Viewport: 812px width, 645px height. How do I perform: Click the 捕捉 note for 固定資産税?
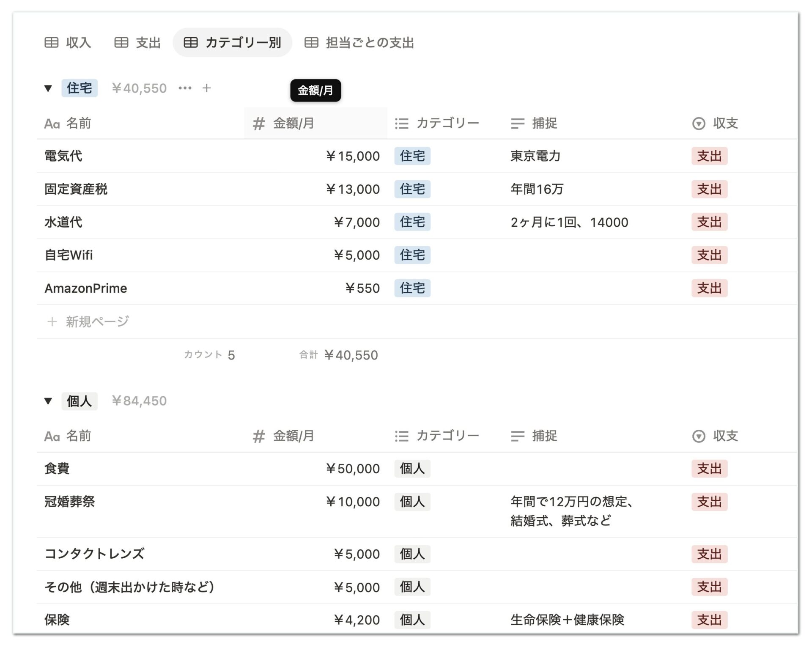537,189
